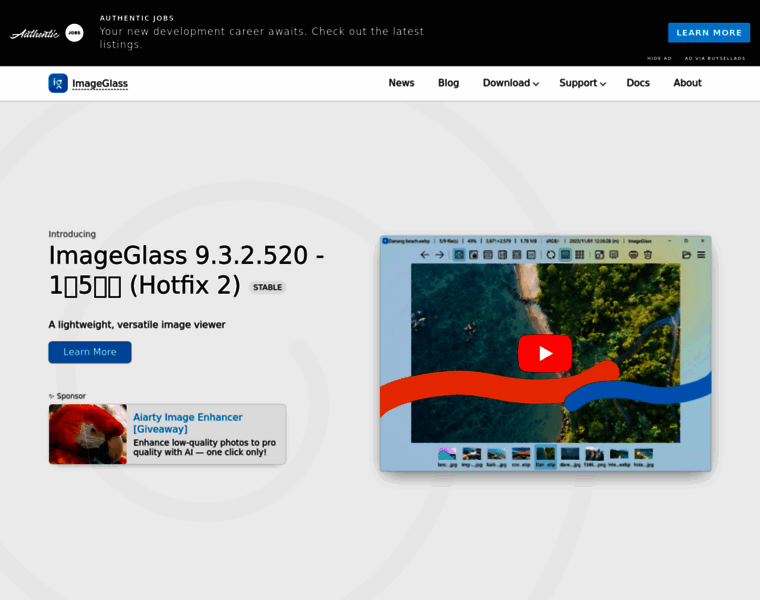The height and width of the screenshot is (600, 760).
Task: Click the print icon in the preview toolbar
Action: click(633, 255)
